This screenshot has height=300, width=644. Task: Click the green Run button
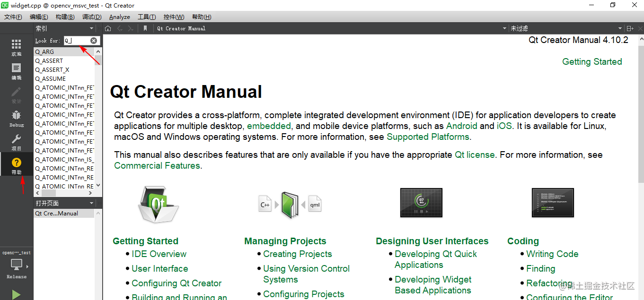[x=17, y=295]
